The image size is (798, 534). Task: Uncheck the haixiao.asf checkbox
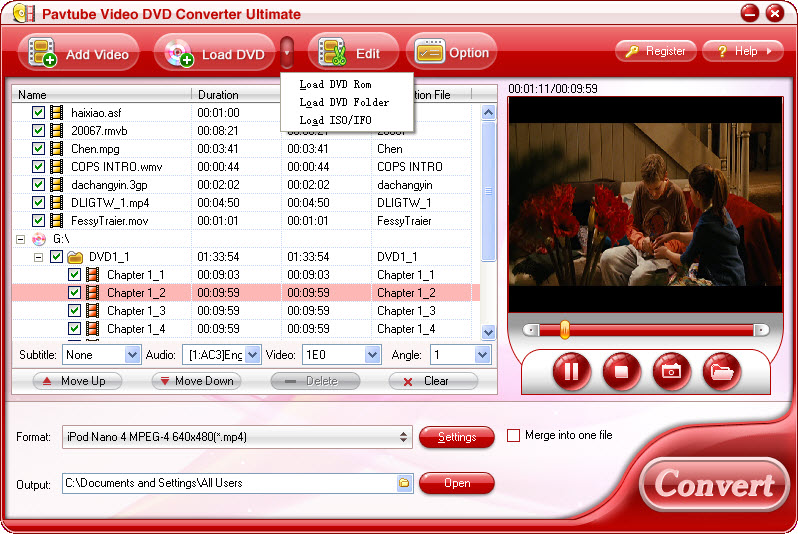coord(38,113)
